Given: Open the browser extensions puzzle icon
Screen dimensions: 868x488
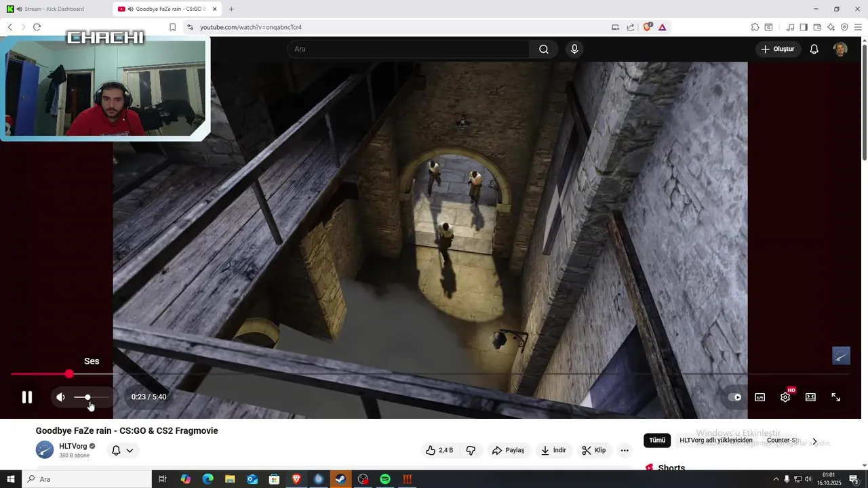Looking at the screenshot, I should click(x=755, y=27).
